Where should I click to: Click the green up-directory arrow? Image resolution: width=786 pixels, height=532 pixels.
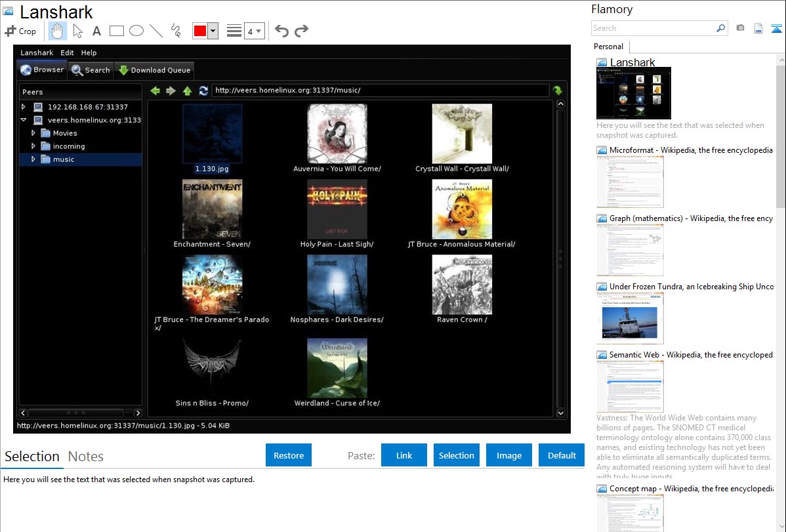(x=188, y=91)
